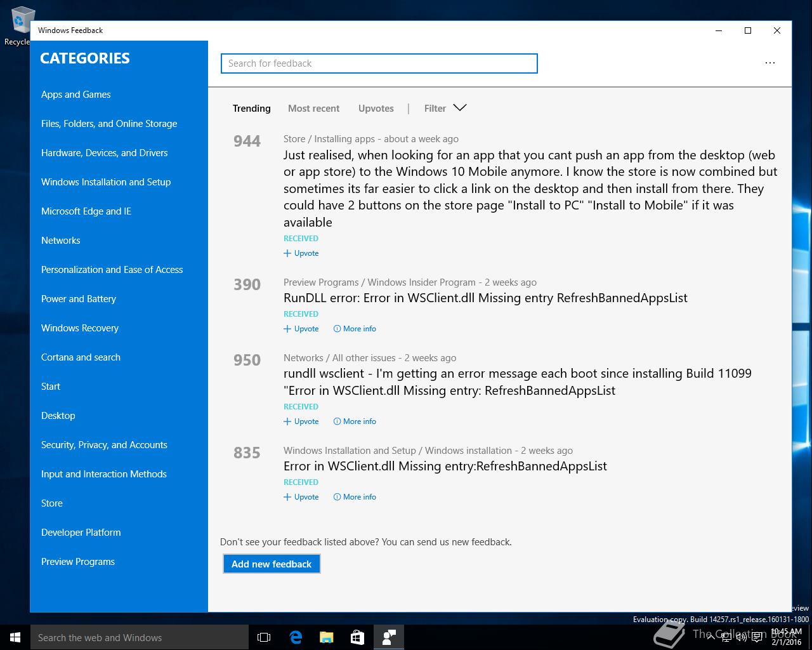812x650 pixels.
Task: Open the taskbar volume control
Action: pyautogui.click(x=740, y=637)
